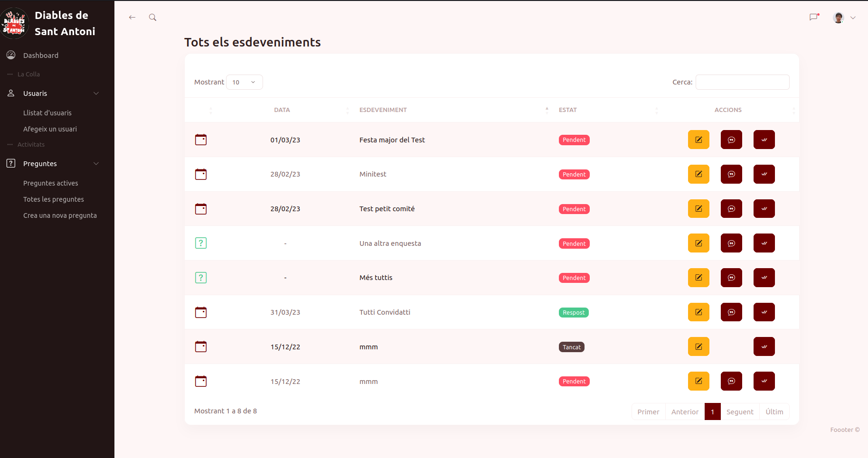Screen dimensions: 868x458
Task: Click the back arrow icon
Action: click(132, 18)
